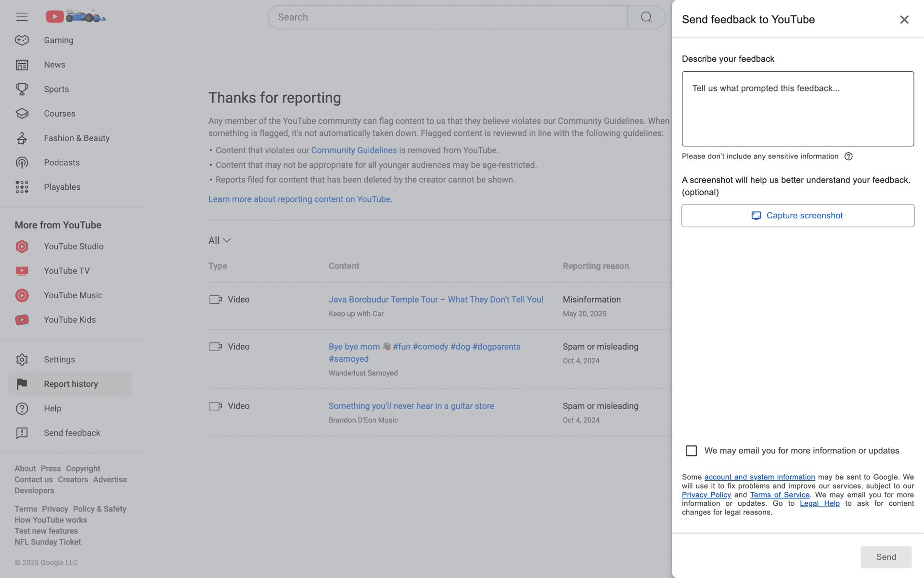Image resolution: width=924 pixels, height=578 pixels.
Task: Click the "Keep up with Car" channel name
Action: pos(356,314)
